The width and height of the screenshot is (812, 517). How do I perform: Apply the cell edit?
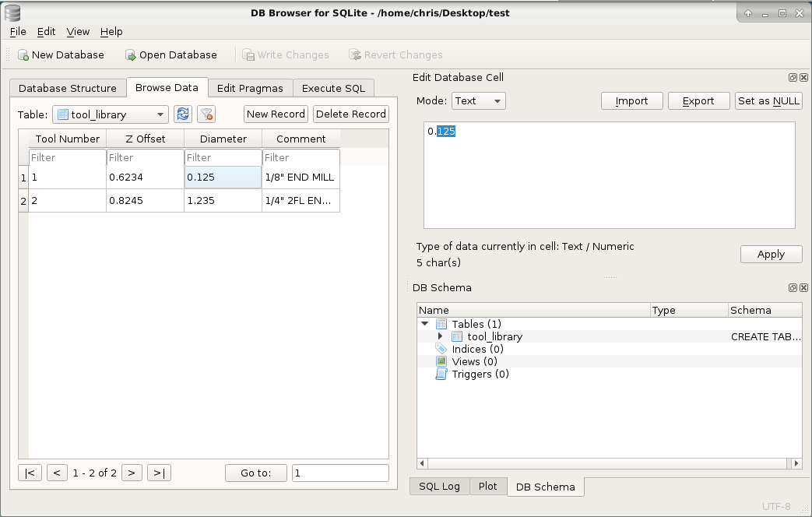[x=771, y=255]
